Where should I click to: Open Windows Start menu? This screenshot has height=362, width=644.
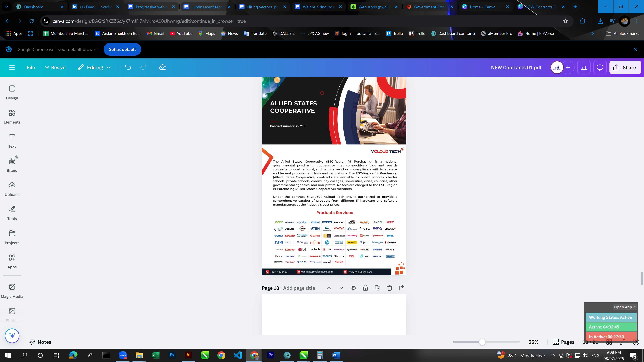(x=8, y=355)
